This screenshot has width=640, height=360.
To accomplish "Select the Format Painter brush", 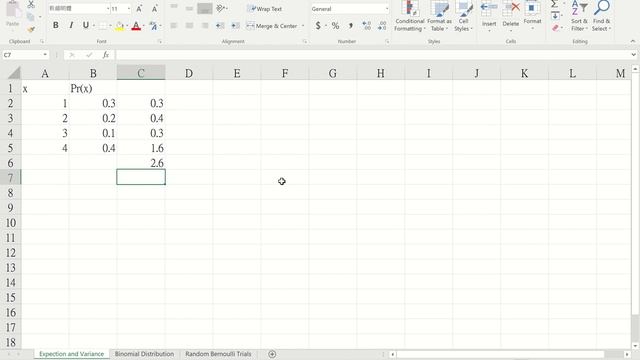I will pyautogui.click(x=31, y=29).
